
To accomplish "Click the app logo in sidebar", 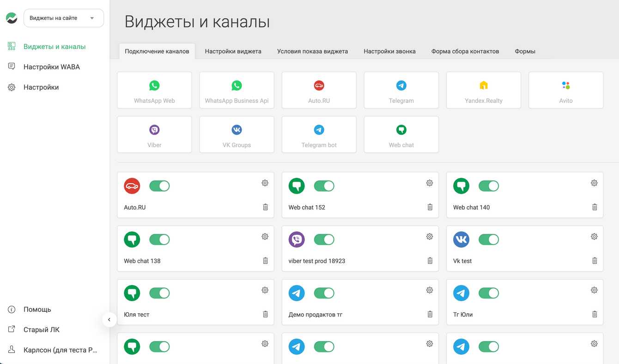I will pyautogui.click(x=12, y=18).
